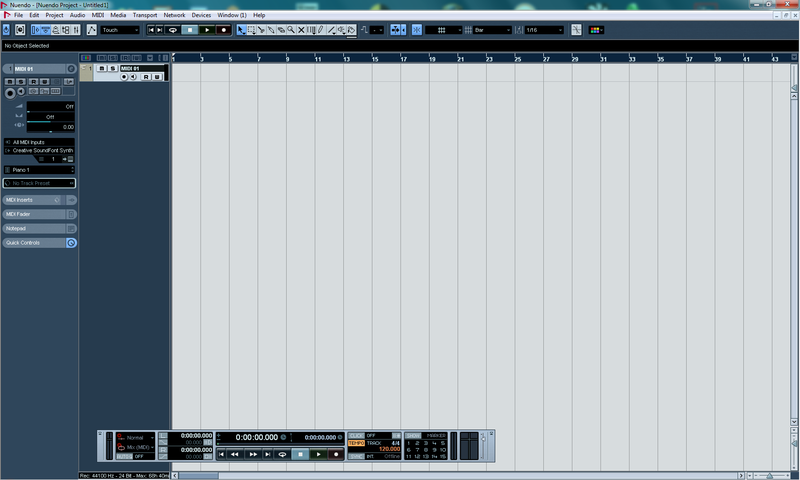Toggle TEMPO track on transport panel
The width and height of the screenshot is (800, 480).
pyautogui.click(x=356, y=442)
